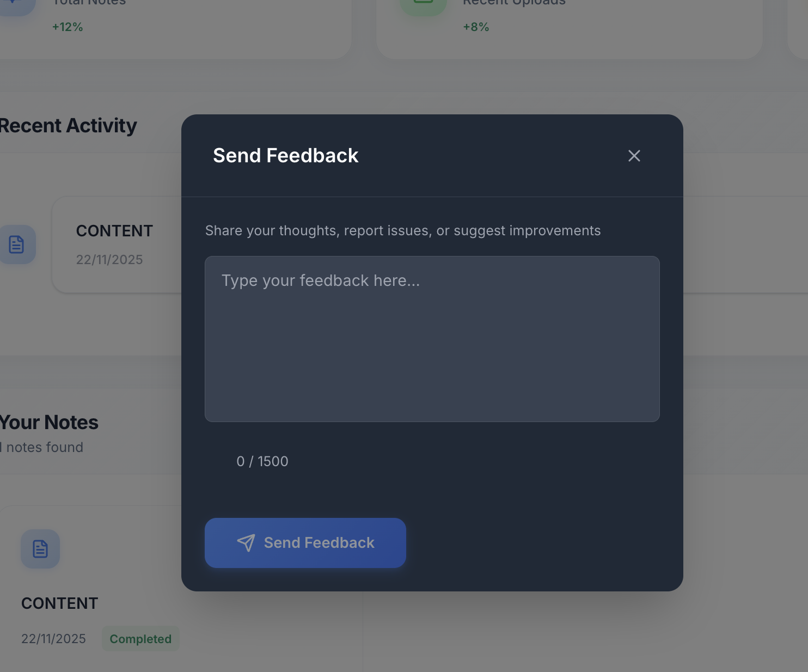Click the paper plane send icon
The height and width of the screenshot is (672, 808).
point(247,543)
